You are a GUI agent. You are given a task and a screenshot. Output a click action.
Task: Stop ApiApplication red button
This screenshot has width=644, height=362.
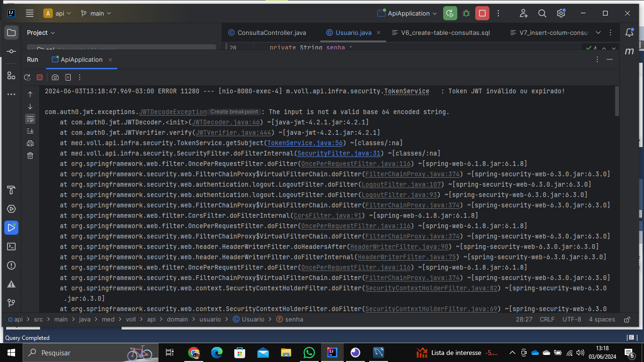tap(482, 13)
